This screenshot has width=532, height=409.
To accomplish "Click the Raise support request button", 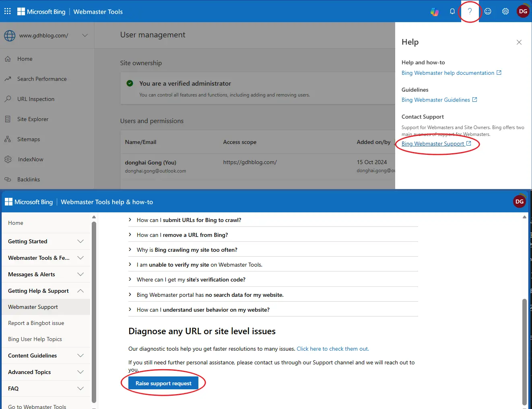I will 163,383.
